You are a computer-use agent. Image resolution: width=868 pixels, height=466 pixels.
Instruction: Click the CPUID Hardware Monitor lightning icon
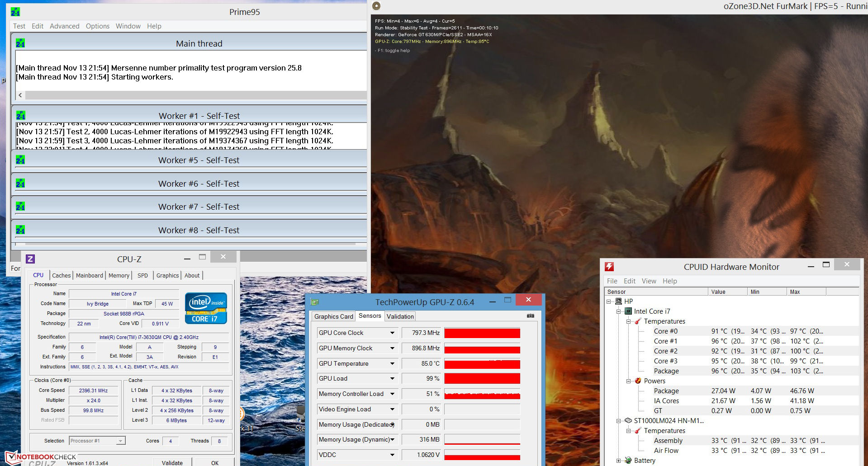point(609,267)
